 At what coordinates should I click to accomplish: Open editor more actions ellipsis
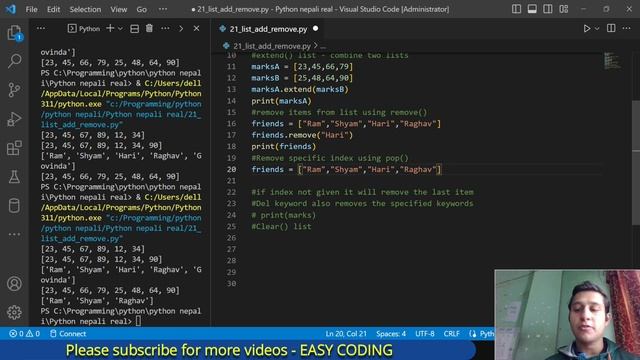coord(627,28)
